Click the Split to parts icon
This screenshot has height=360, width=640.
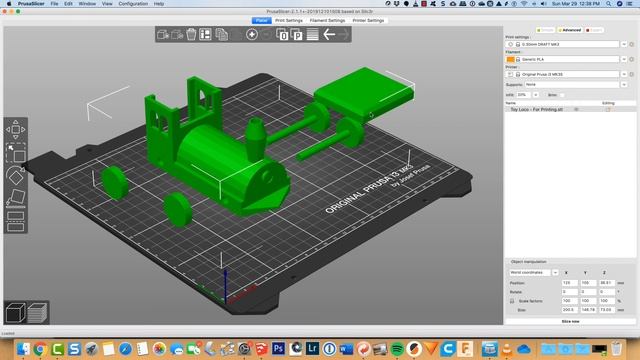[297, 35]
